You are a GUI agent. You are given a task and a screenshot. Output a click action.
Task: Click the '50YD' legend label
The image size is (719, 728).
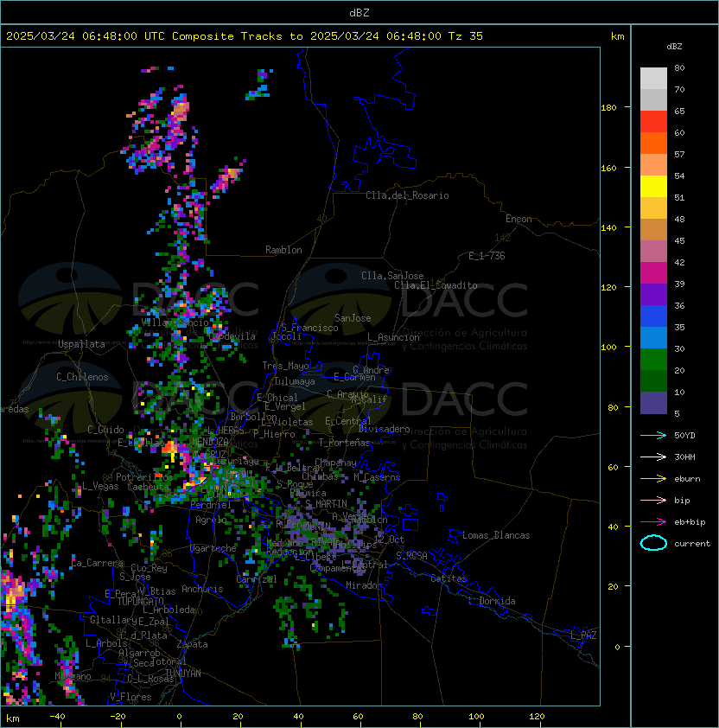click(x=684, y=436)
